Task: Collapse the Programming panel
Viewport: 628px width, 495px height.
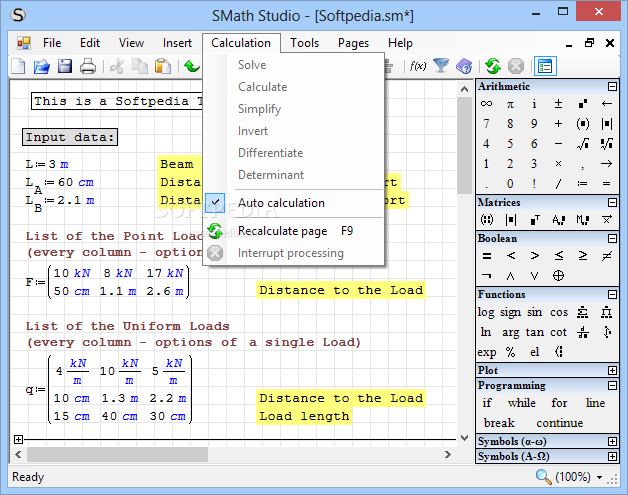Action: [x=612, y=385]
